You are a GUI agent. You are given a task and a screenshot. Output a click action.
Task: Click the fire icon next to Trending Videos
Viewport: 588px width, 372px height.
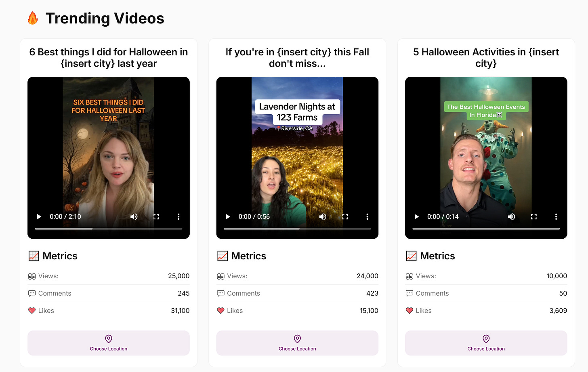[x=33, y=18]
